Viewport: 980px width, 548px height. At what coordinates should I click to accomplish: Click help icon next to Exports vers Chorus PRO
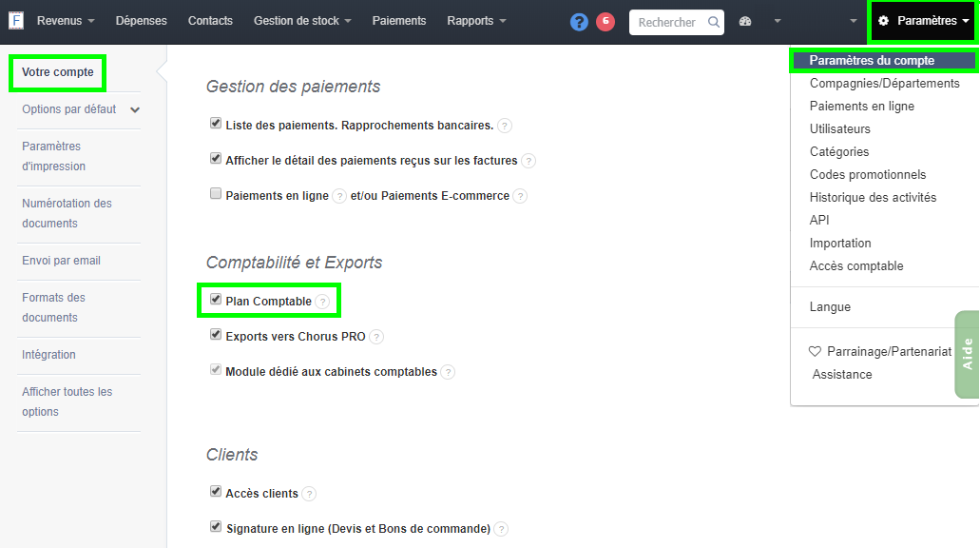tap(377, 336)
